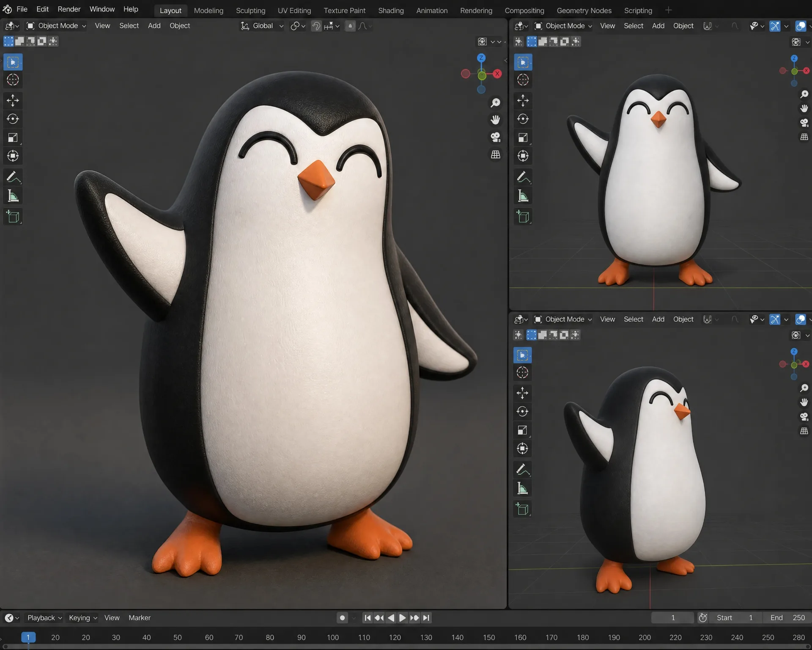This screenshot has height=650, width=812.
Task: Click the X axis on main viewport gizmo
Action: point(497,74)
